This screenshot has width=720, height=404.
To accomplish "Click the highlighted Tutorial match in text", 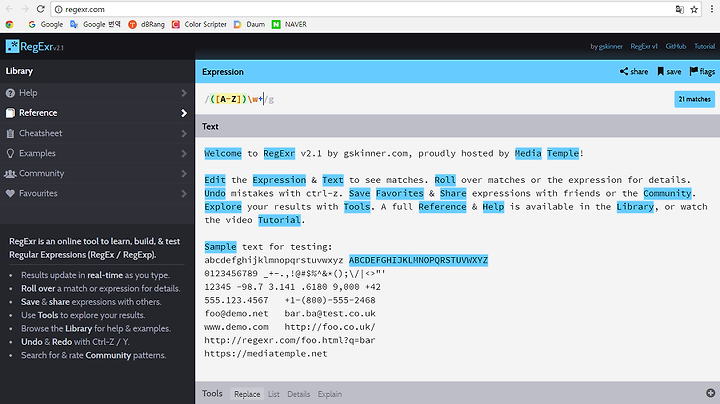I will click(x=279, y=220).
